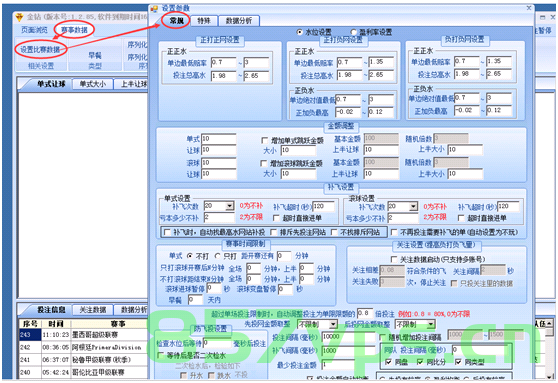This screenshot has width=558, height=383.
Task: Uncheck the 同盘 checkbox
Action: (389, 362)
